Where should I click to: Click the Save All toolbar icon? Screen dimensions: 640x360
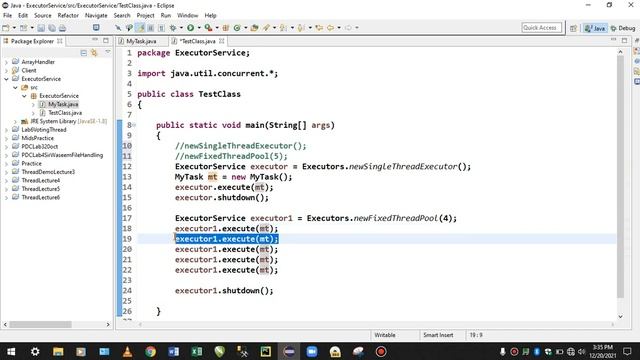tap(52, 28)
